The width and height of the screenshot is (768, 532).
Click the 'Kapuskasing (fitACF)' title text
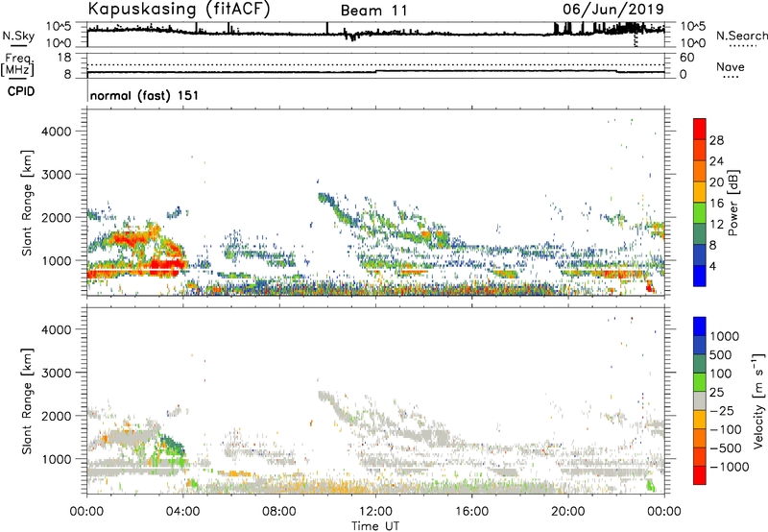179,10
